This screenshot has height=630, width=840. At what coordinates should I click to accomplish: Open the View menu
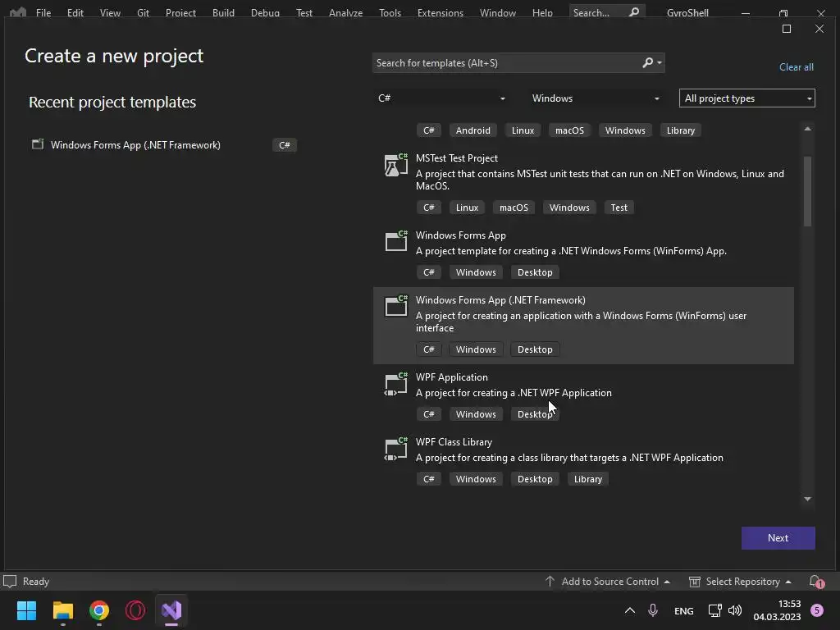[x=110, y=12]
